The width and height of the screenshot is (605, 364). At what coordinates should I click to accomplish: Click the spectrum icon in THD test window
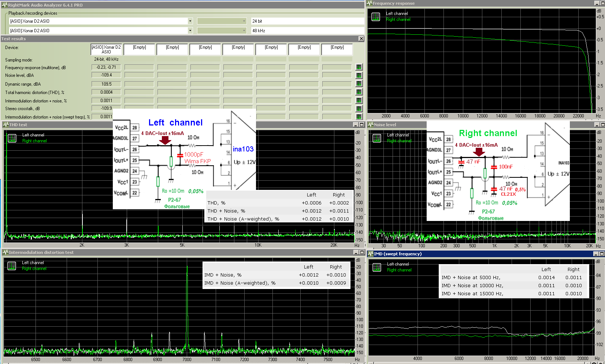tap(12, 138)
